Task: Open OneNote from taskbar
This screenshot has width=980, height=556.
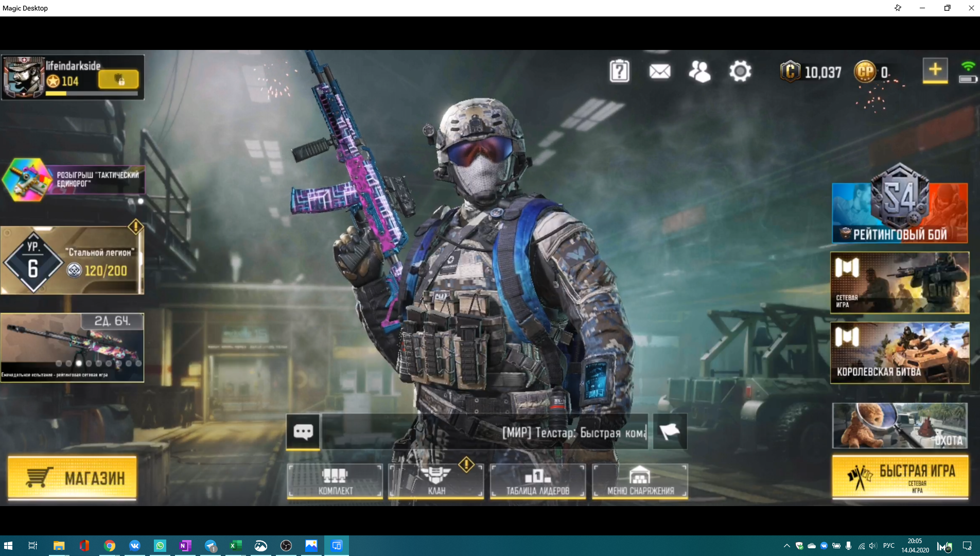Action: pos(185,546)
